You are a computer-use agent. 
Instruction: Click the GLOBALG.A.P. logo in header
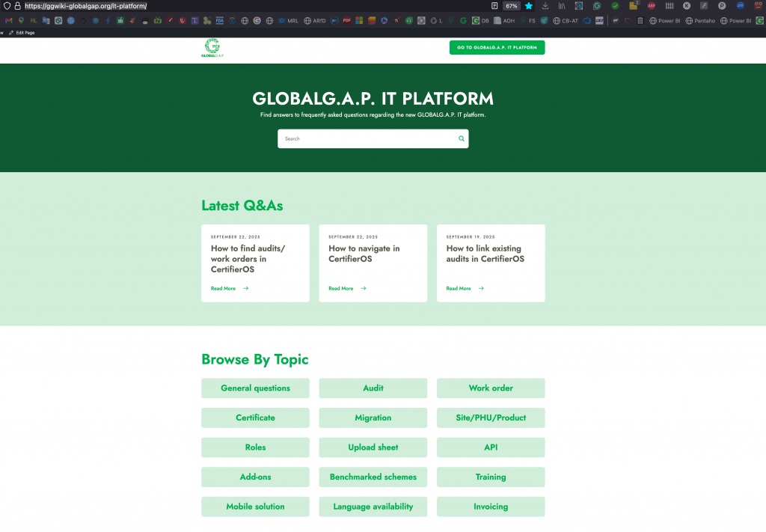212,48
